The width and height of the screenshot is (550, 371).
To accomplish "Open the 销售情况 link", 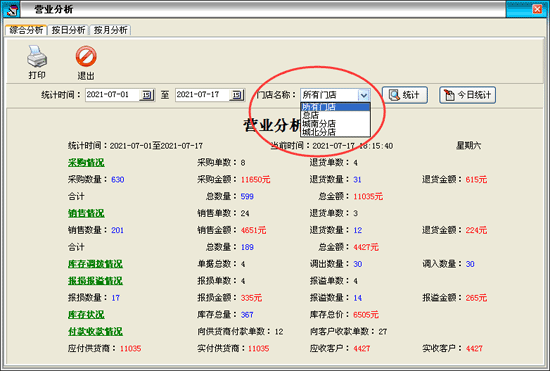I will click(x=86, y=213).
